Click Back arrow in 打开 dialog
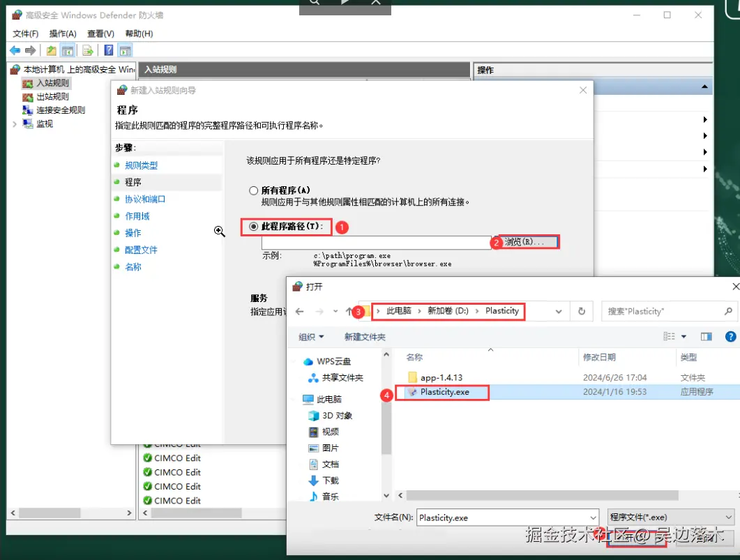Image resolution: width=740 pixels, height=560 pixels. pos(299,311)
